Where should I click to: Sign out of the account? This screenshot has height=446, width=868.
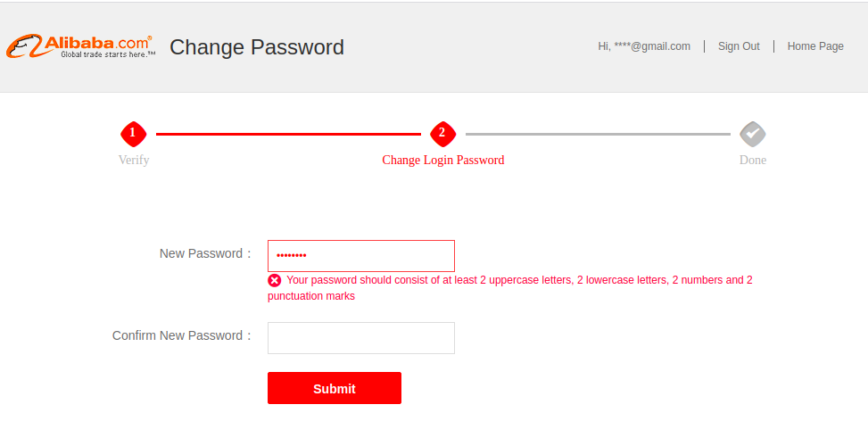(739, 46)
